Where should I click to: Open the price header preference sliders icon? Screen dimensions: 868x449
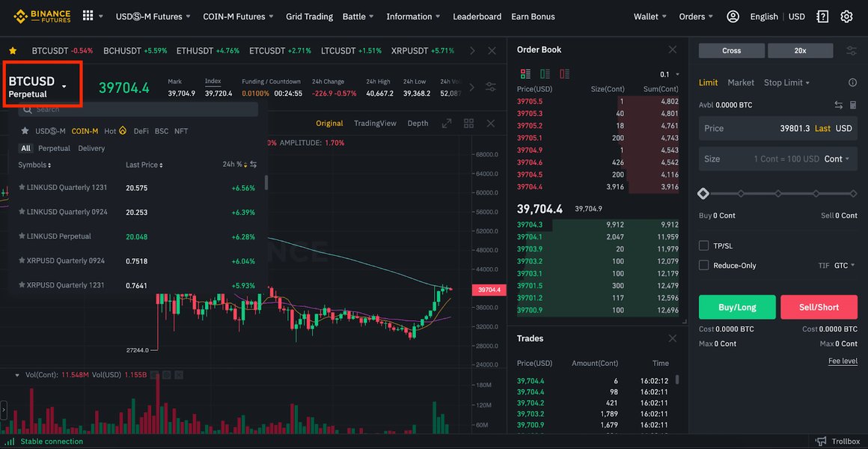click(x=490, y=87)
